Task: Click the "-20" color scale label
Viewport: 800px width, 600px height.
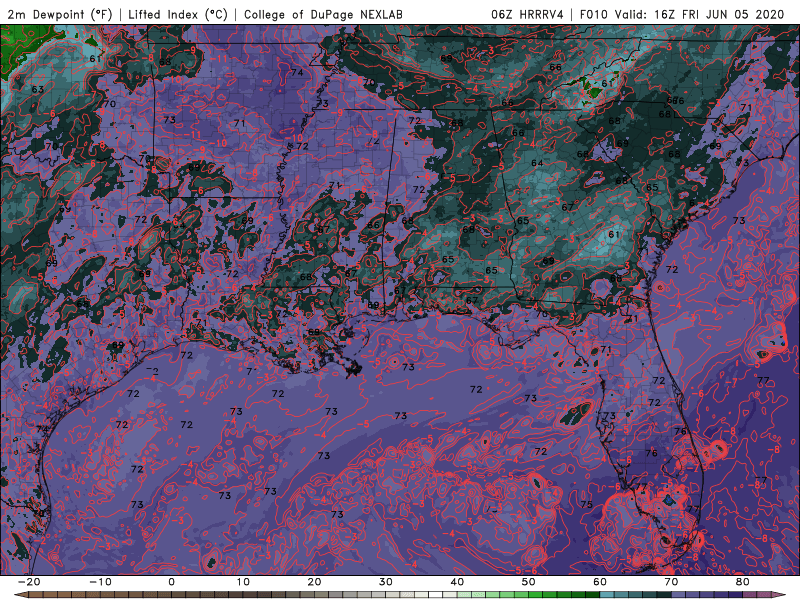Action: [29, 582]
